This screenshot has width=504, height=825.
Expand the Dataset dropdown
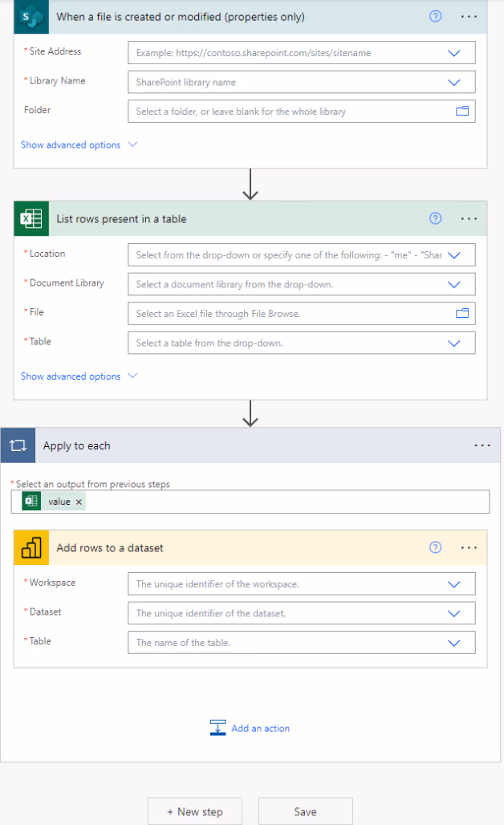453,614
